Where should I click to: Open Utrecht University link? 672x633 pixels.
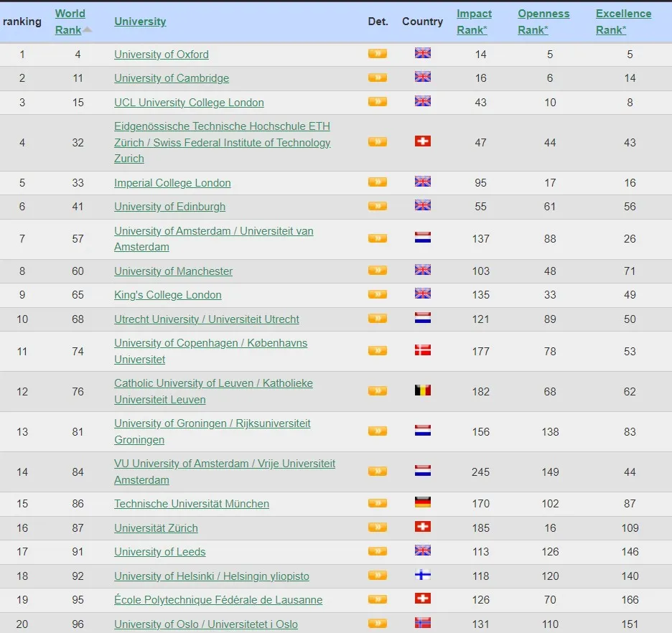(x=207, y=319)
